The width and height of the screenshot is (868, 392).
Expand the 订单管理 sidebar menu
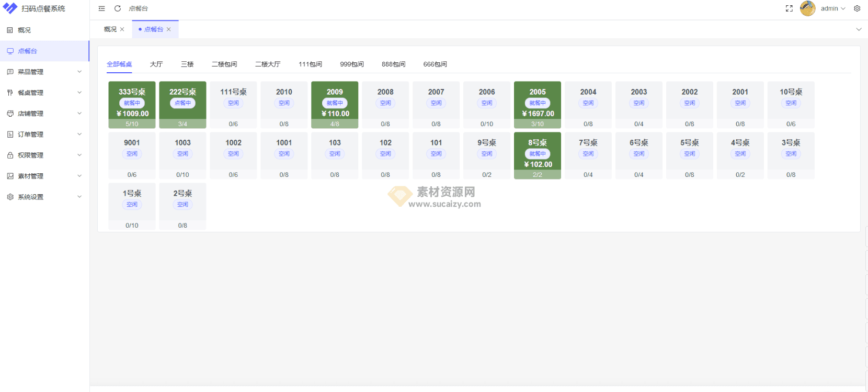coord(44,135)
